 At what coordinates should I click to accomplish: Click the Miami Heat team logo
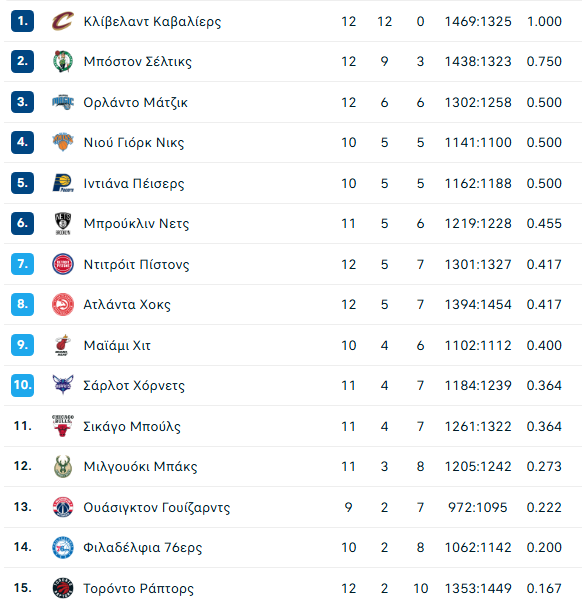click(63, 345)
